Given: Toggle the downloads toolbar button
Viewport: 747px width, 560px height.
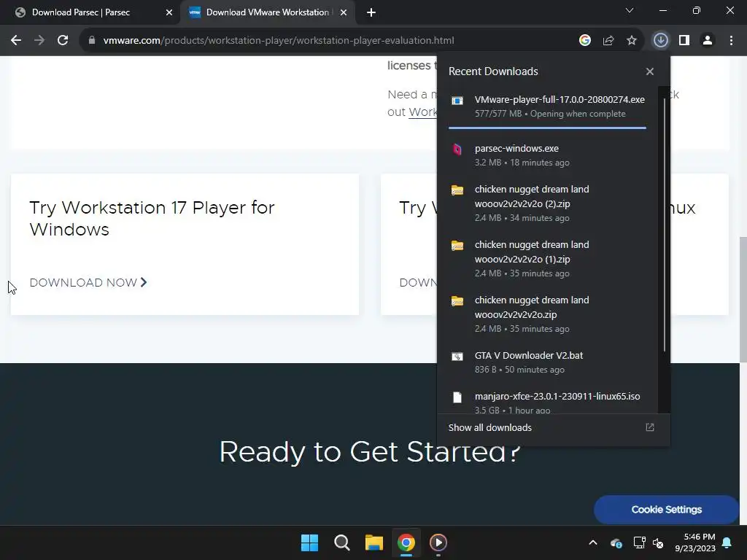Looking at the screenshot, I should pyautogui.click(x=660, y=41).
